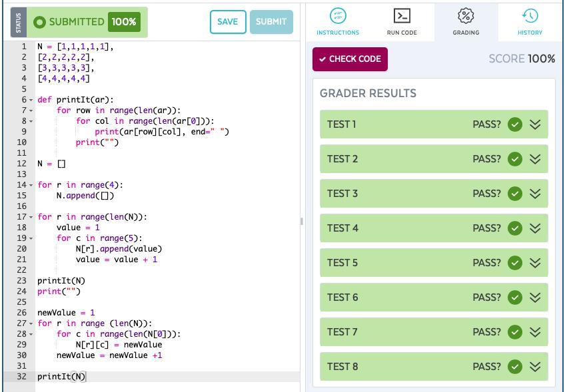
Task: Open the Instructions panel icon
Action: tap(338, 15)
